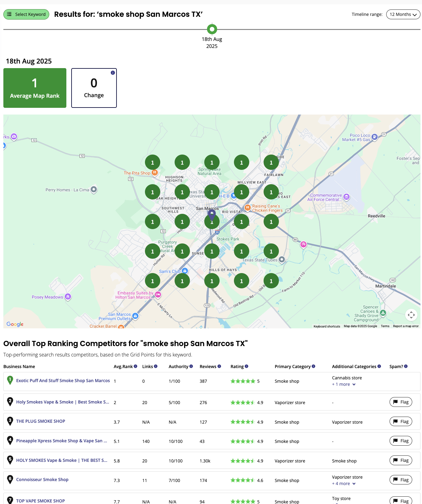This screenshot has height=504, width=422.
Task: Click rank pin 1 beside Exotic Puff
Action: coord(10,380)
